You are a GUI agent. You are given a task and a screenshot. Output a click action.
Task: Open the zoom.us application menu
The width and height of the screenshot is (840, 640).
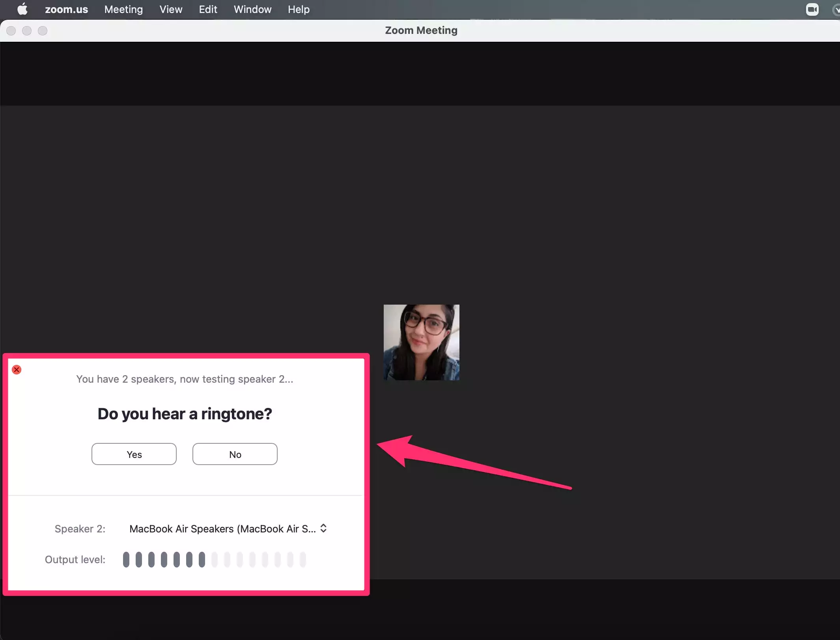[66, 9]
